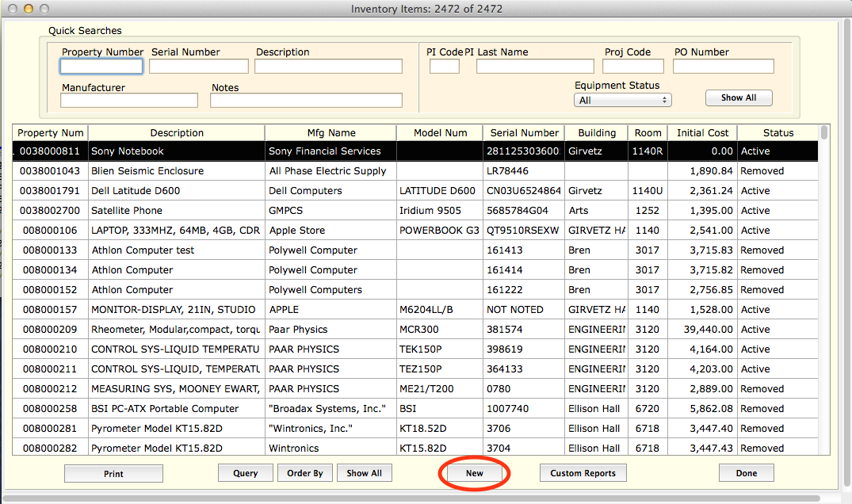The image size is (852, 504).
Task: Click the Description search field
Action: click(328, 67)
